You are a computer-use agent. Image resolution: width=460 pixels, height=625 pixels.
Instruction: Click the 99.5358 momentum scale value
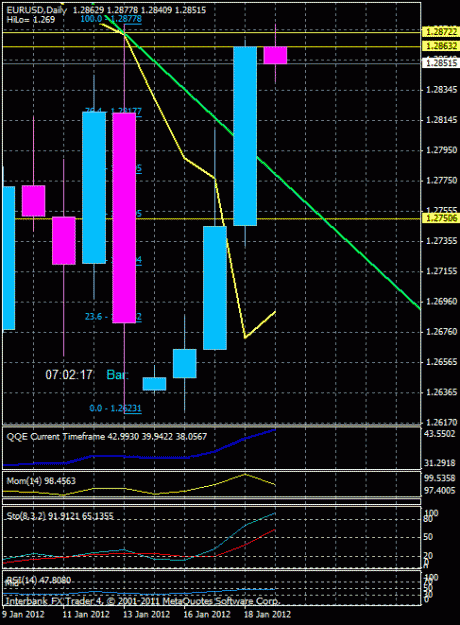pos(440,478)
